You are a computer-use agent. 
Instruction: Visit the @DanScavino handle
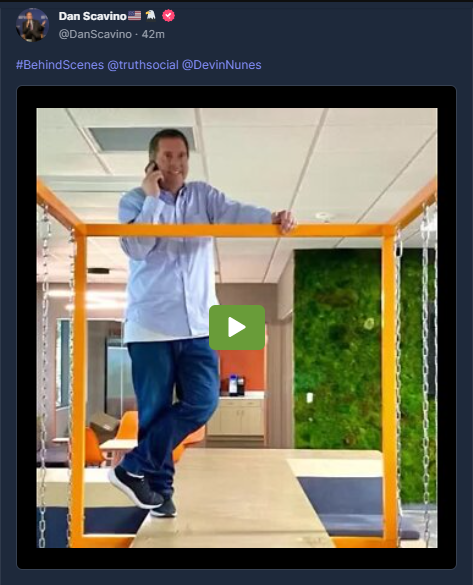coord(95,34)
